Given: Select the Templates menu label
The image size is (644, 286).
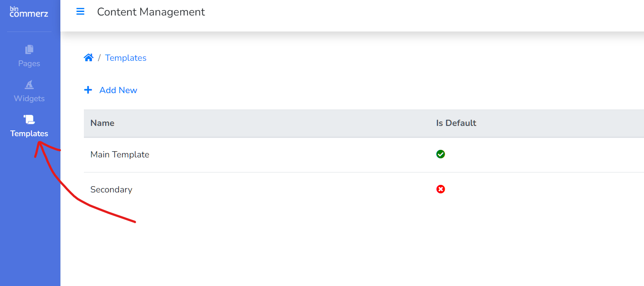Looking at the screenshot, I should (29, 133).
